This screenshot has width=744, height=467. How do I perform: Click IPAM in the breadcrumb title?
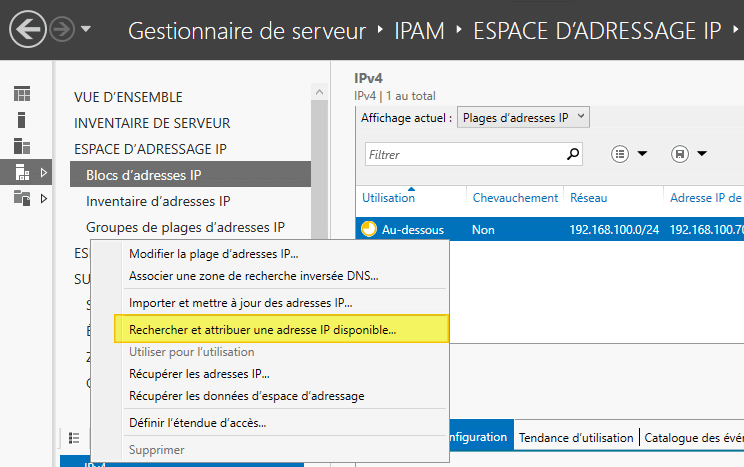[x=419, y=31]
